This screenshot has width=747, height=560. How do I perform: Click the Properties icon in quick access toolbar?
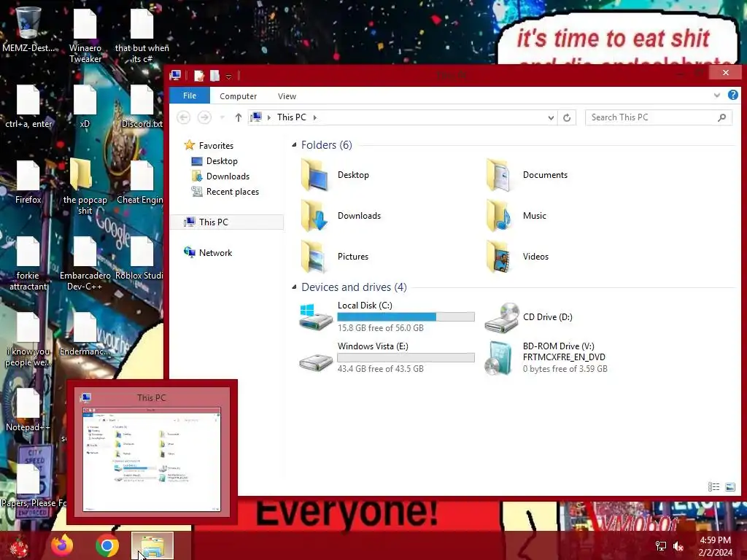click(x=199, y=75)
